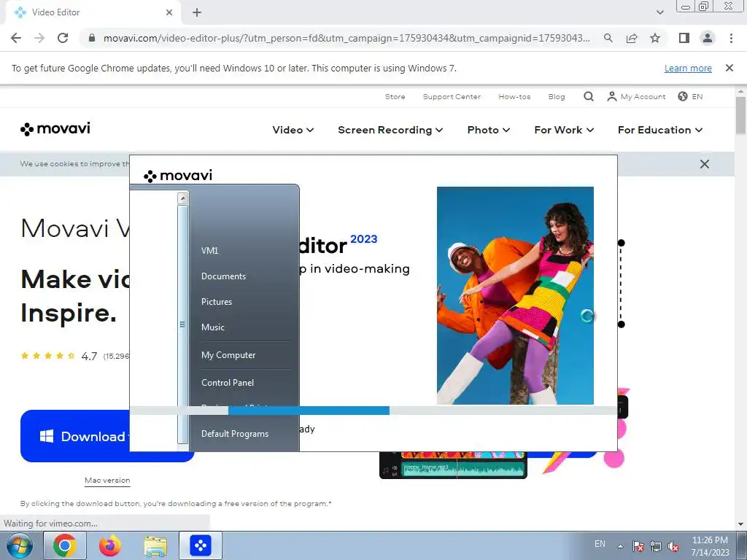Expand the Video menu

pyautogui.click(x=293, y=130)
